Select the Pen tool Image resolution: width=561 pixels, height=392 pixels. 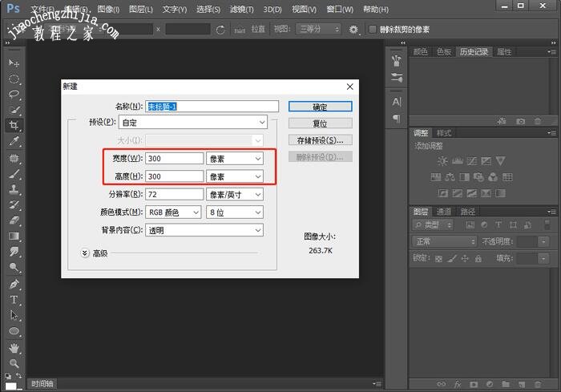(14, 284)
